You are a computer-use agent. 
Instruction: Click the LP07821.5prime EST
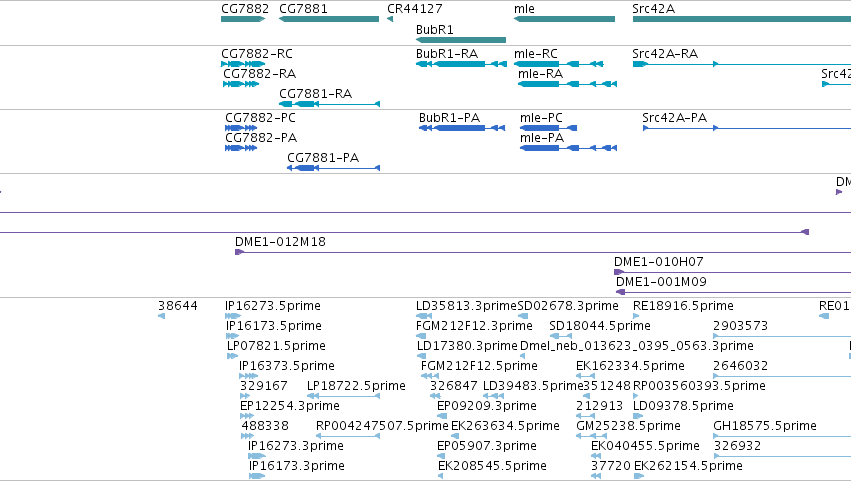pos(232,356)
